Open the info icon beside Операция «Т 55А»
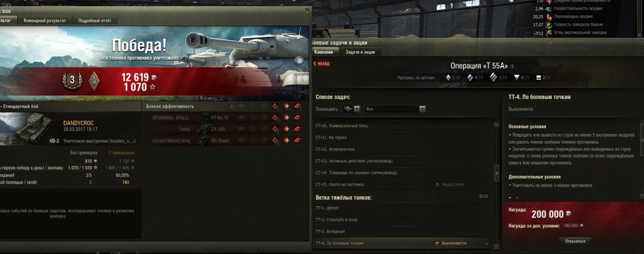The width and height of the screenshot is (644, 254). coord(513,66)
